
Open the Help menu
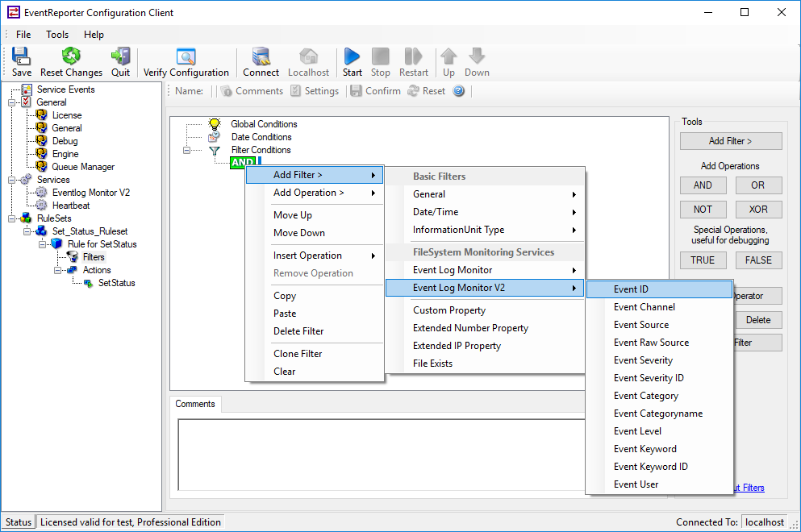[x=94, y=34]
